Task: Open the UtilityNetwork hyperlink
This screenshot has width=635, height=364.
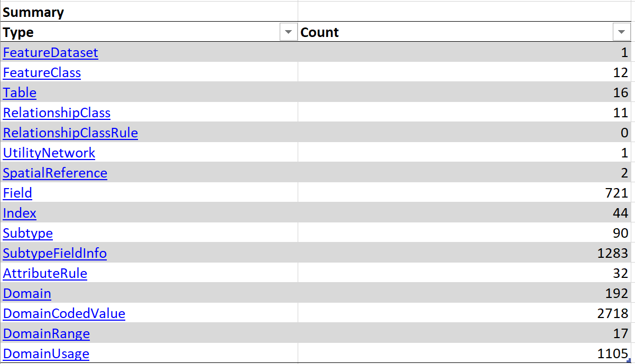Action: click(49, 153)
